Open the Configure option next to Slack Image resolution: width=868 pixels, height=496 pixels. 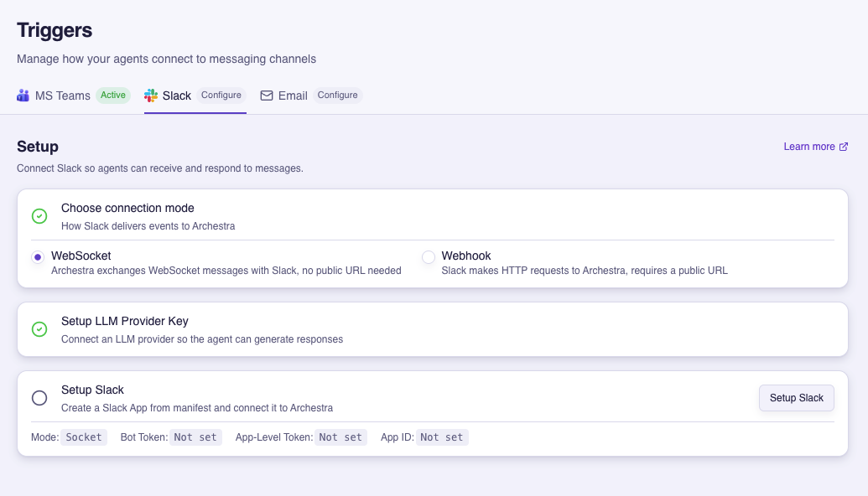coord(221,95)
